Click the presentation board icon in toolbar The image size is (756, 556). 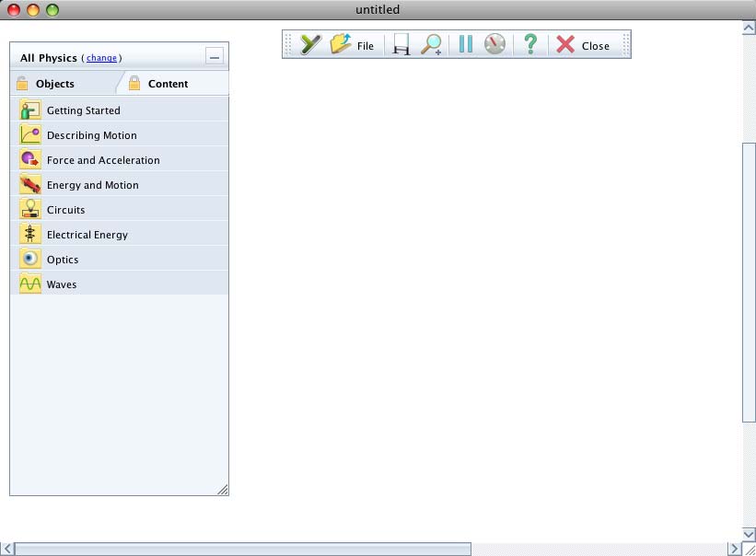[401, 44]
